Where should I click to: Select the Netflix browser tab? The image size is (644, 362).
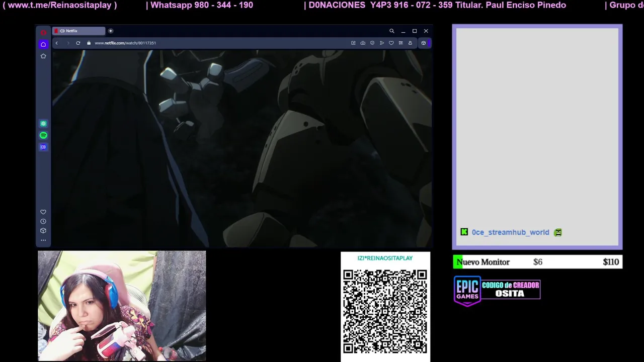tap(78, 31)
